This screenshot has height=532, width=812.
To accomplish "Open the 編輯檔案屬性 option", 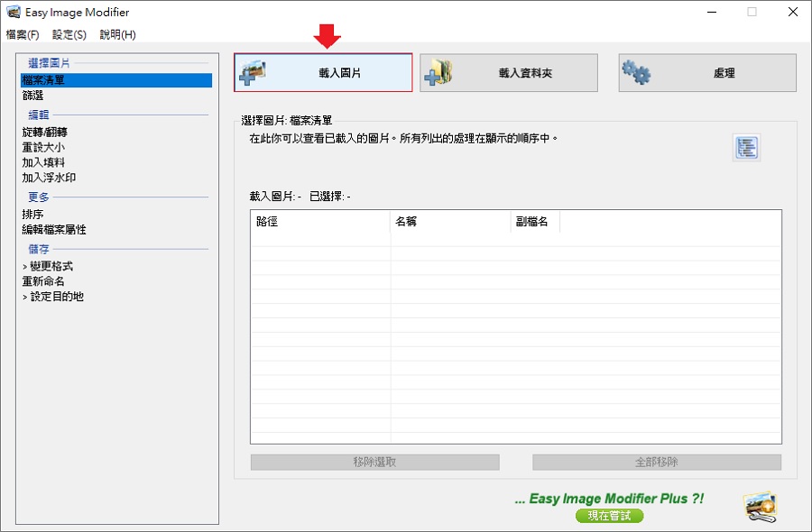I will pyautogui.click(x=54, y=229).
